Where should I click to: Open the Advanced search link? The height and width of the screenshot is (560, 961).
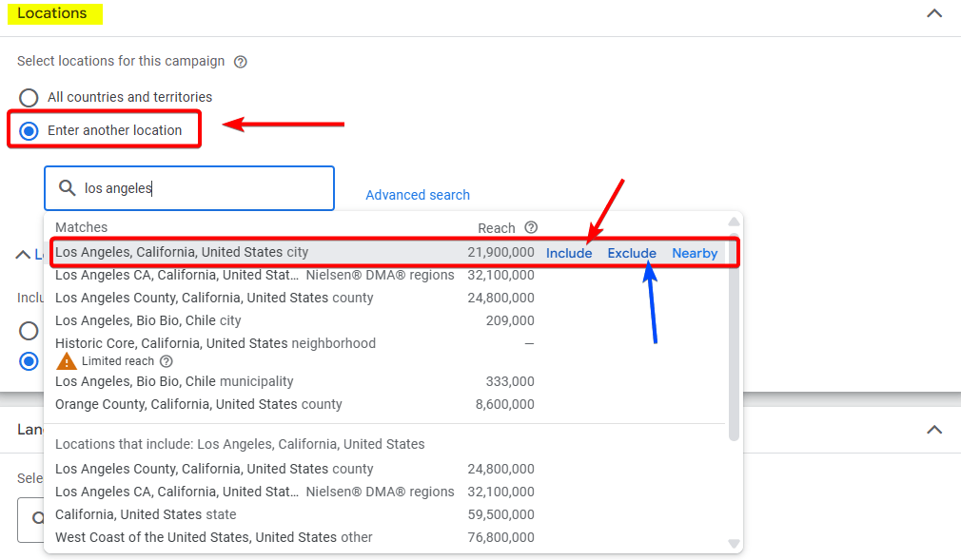click(418, 195)
